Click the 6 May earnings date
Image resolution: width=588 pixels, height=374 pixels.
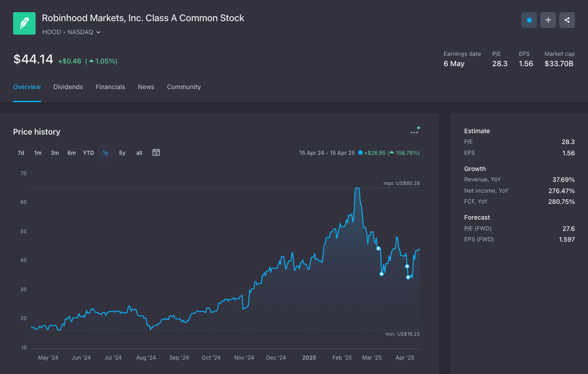click(x=454, y=63)
